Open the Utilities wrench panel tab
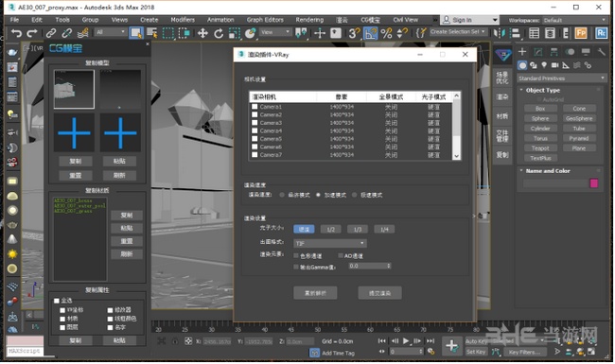The height and width of the screenshot is (364, 615). pos(601,52)
